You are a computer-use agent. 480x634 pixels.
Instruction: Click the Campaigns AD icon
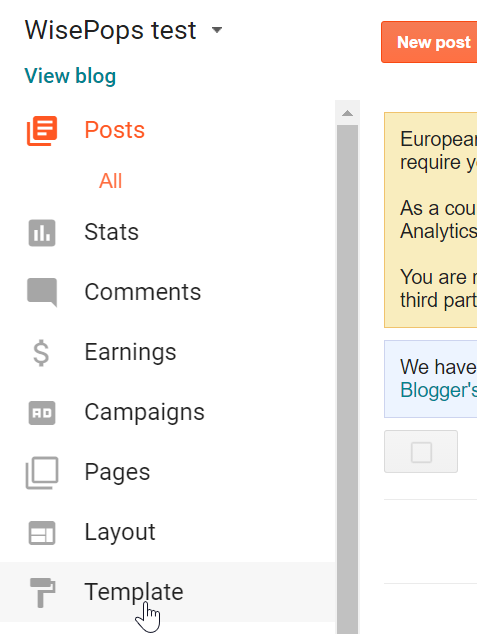[42, 413]
